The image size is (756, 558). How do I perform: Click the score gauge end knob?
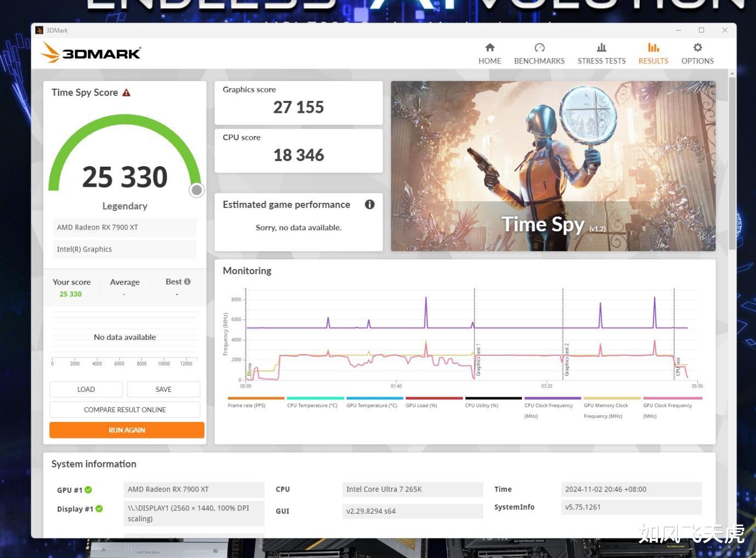[196, 190]
